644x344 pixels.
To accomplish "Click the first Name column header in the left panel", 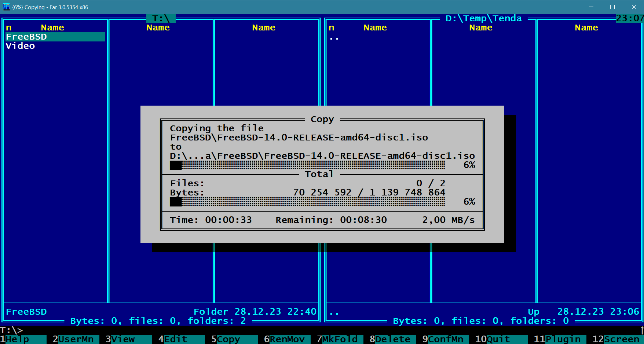I will click(x=52, y=28).
